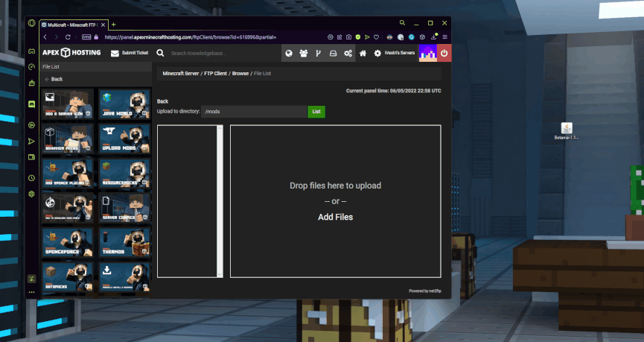Open the Upload Mods tutorial card
The height and width of the screenshot is (342, 644).
pyautogui.click(x=124, y=139)
